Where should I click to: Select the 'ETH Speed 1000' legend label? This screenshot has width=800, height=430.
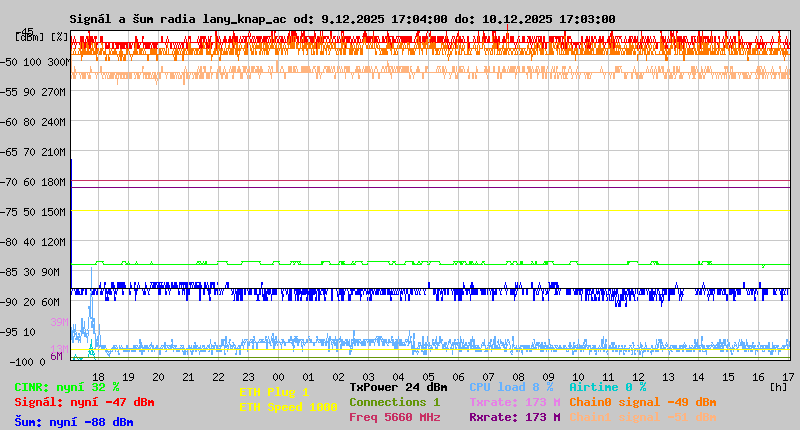[288, 407]
